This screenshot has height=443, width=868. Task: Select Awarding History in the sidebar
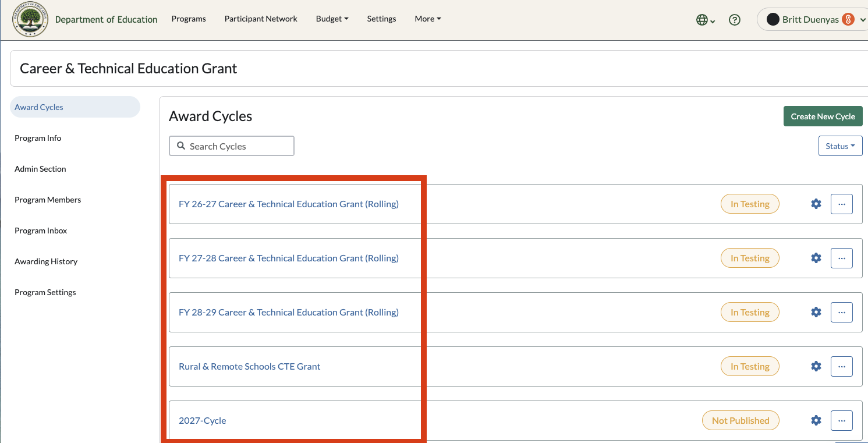click(x=46, y=261)
